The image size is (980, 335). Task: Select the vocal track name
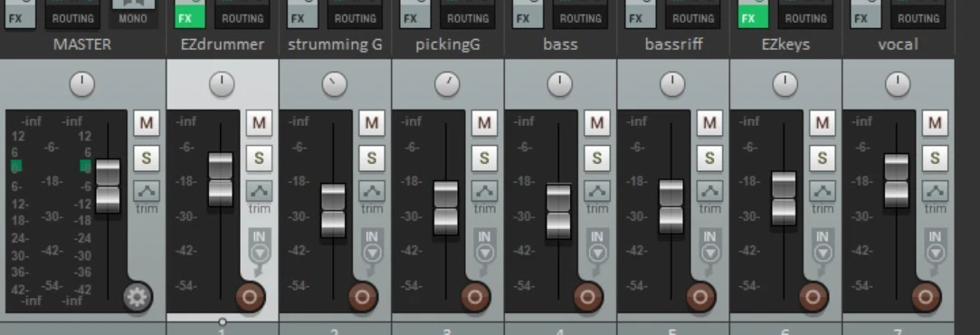pos(899,44)
